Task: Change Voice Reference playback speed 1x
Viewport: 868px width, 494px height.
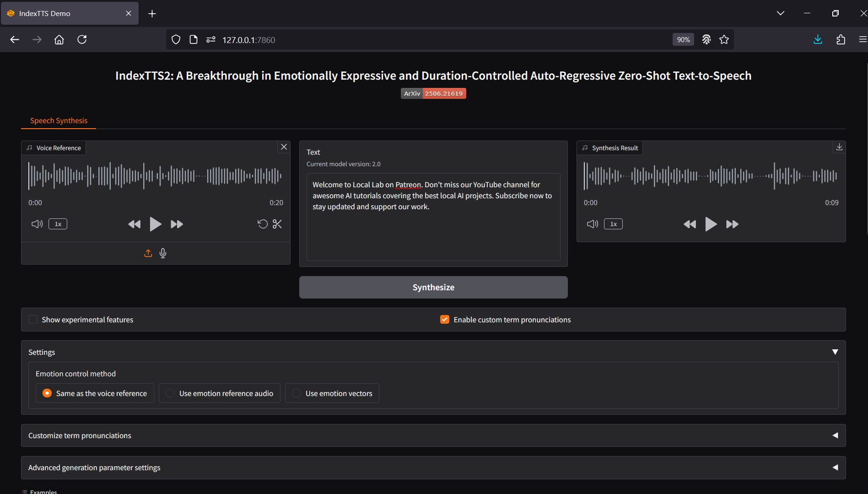Action: tap(58, 224)
